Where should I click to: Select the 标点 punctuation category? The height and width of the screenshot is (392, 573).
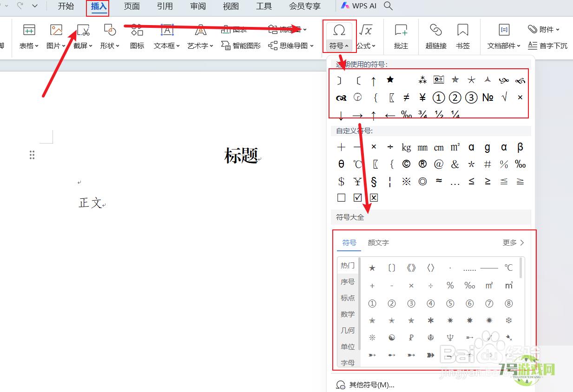tap(348, 298)
